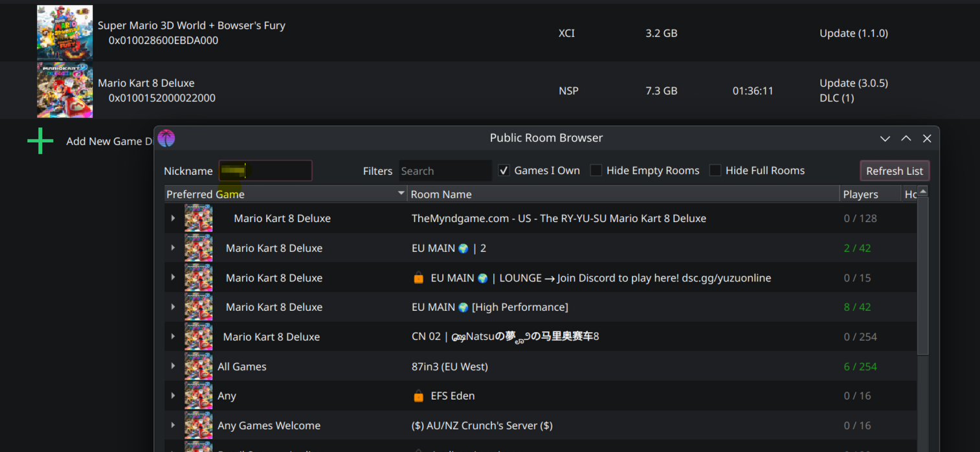This screenshot has height=452, width=980.
Task: Sort by Preferred Game column header
Action: coord(285,194)
